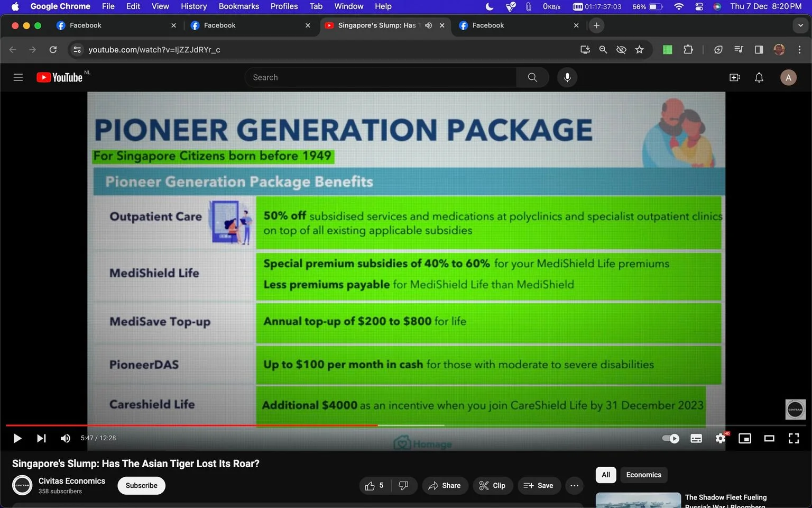Expand more actions three-dot menu
812x508 pixels.
[574, 485]
